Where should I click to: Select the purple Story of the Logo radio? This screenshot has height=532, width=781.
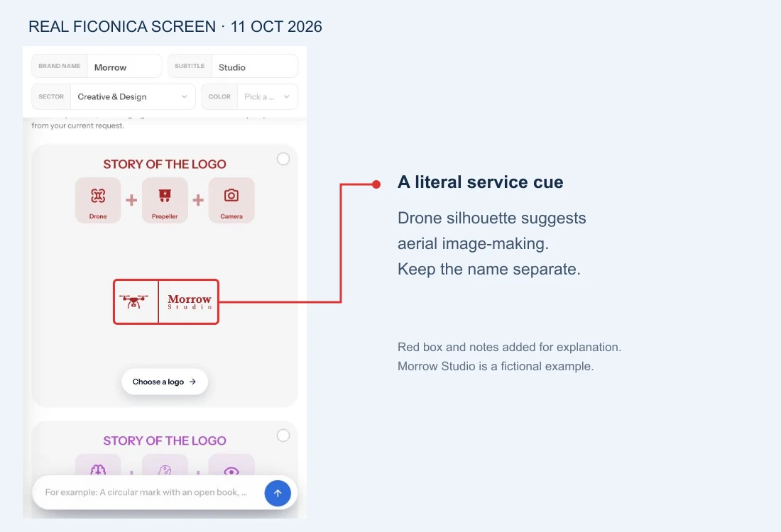pyautogui.click(x=283, y=436)
